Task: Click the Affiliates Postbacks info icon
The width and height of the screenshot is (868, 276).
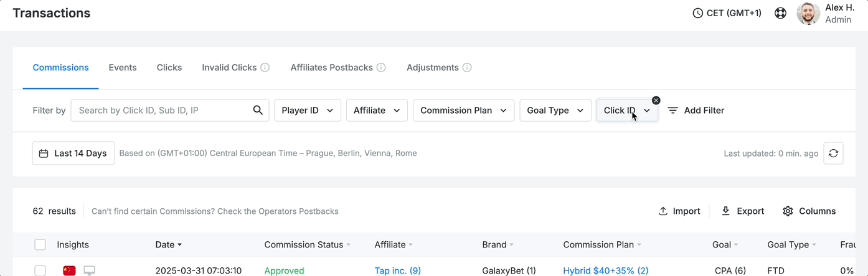Action: tap(381, 67)
